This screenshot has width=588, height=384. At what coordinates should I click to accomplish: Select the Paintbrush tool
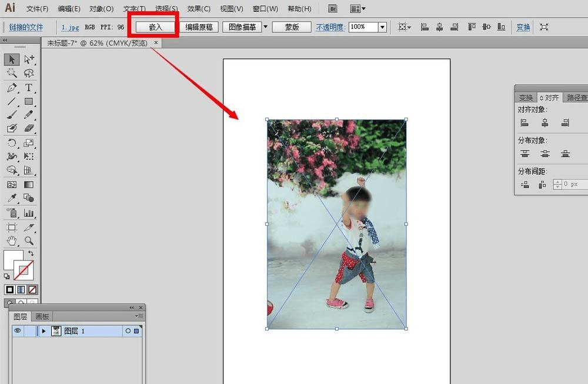(12, 115)
